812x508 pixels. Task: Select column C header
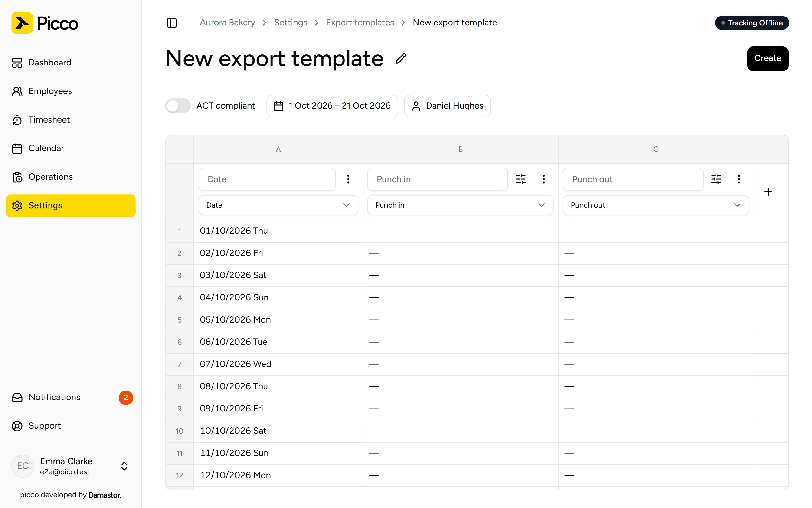coord(656,149)
